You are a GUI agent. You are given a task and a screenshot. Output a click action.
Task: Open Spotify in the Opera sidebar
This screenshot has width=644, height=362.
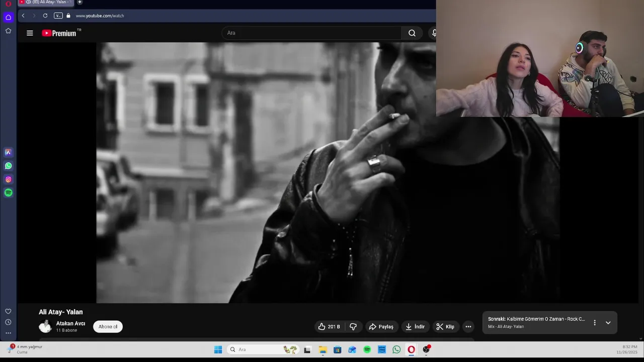click(x=8, y=193)
